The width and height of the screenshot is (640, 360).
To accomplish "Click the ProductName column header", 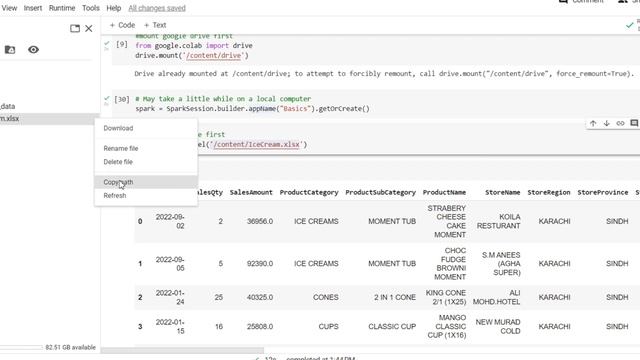I will pyautogui.click(x=444, y=192).
